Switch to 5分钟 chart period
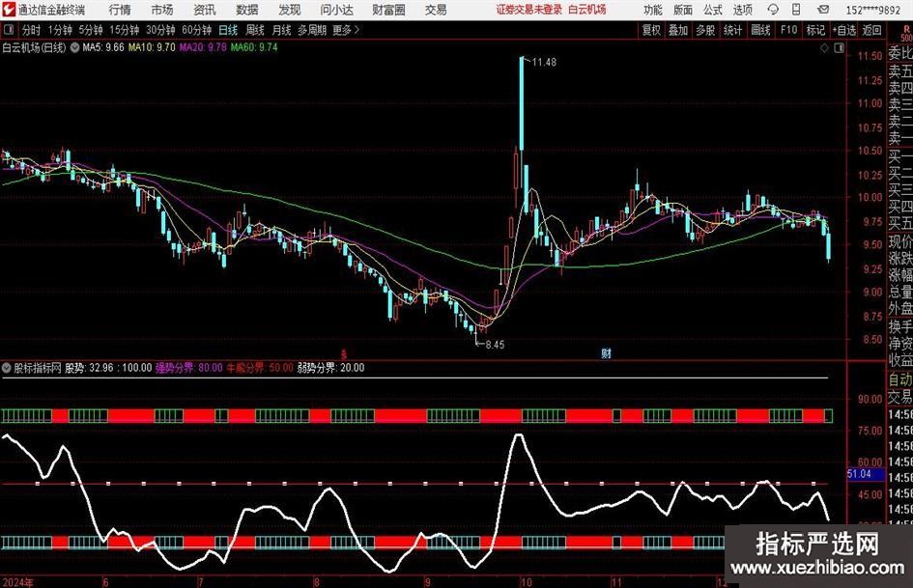 [x=90, y=30]
